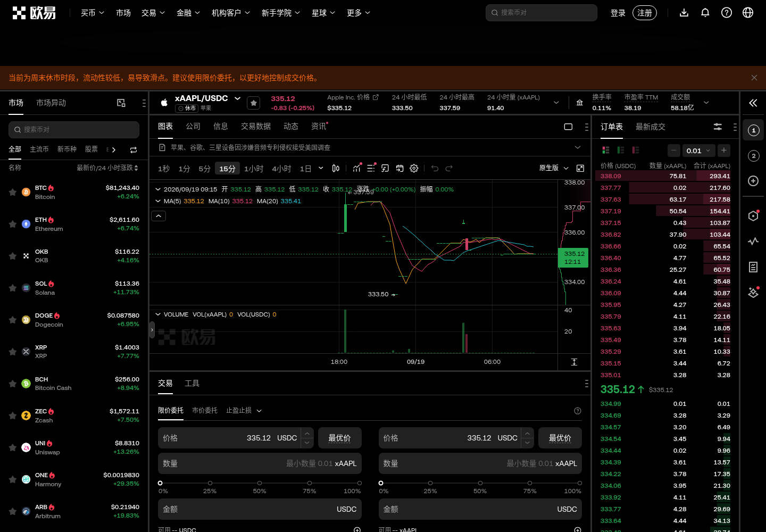Open 买币 menu in top navigation

pos(93,13)
